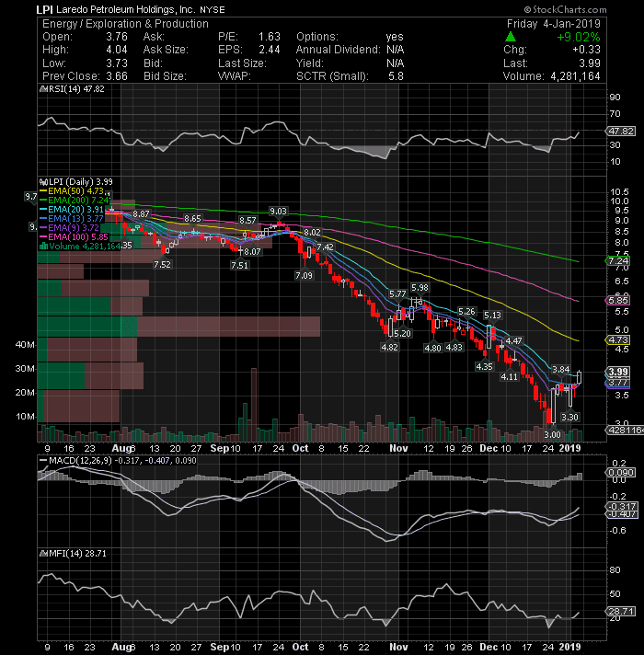This screenshot has height=655, width=644.
Task: Click the 8.02 price annotation
Action: pos(313,232)
